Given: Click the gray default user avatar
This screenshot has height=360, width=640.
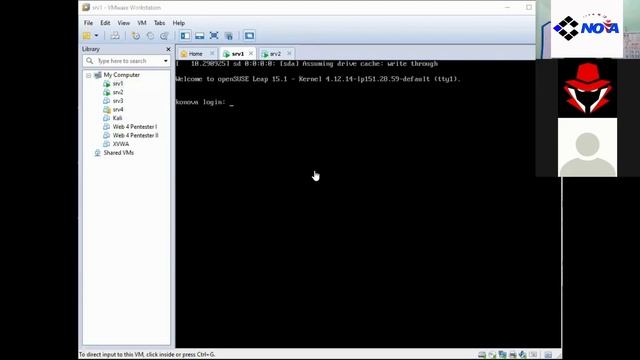Looking at the screenshot, I should point(587,147).
